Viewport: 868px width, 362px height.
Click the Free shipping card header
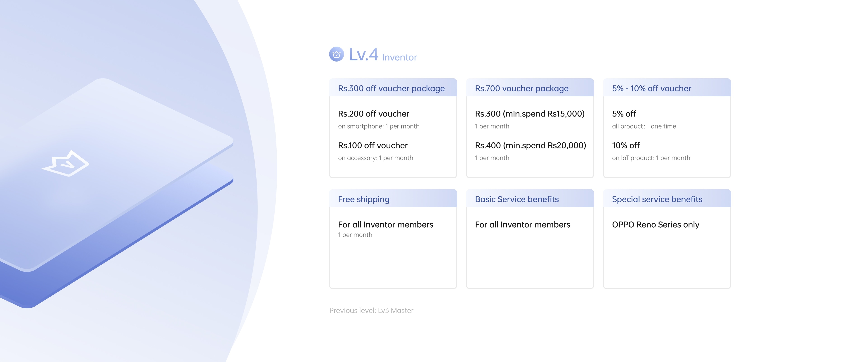pyautogui.click(x=363, y=199)
